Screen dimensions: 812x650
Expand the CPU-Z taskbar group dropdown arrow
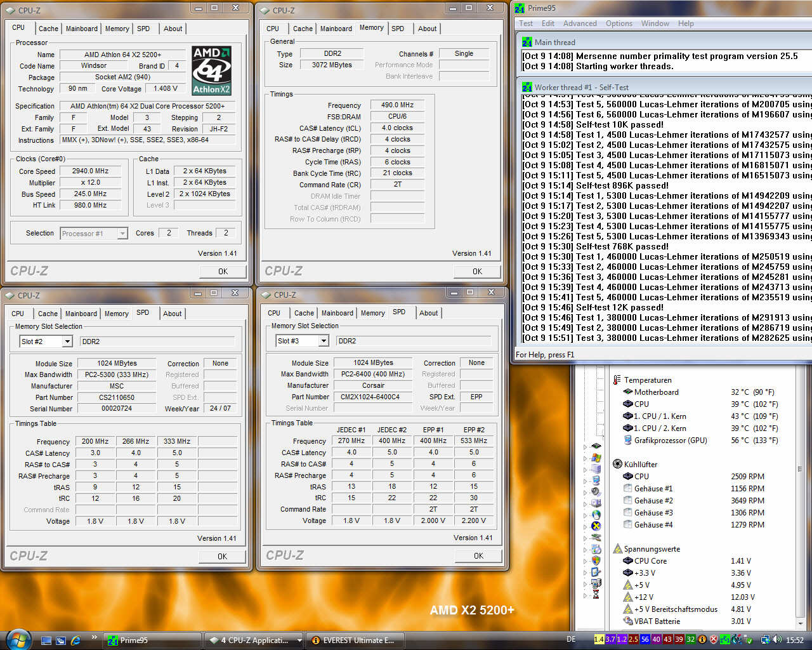click(300, 640)
